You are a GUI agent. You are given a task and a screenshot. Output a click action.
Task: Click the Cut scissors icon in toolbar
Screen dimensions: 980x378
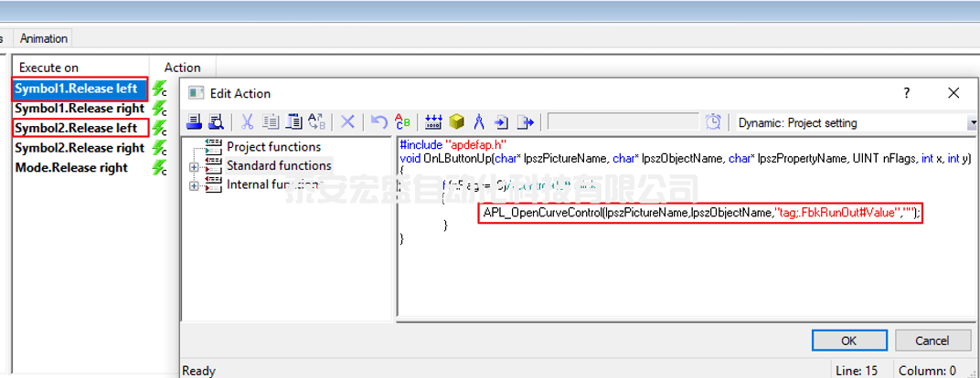(247, 122)
